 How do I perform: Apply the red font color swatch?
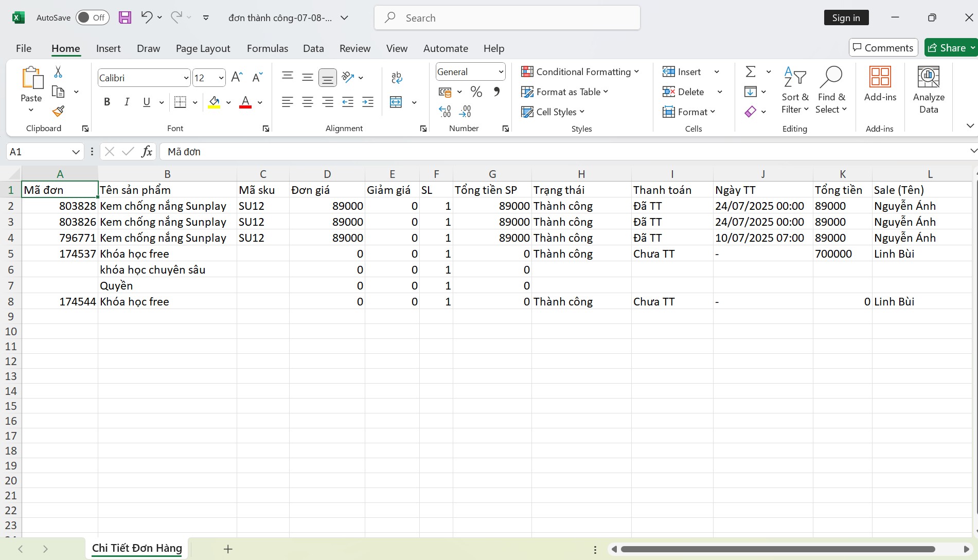(245, 107)
